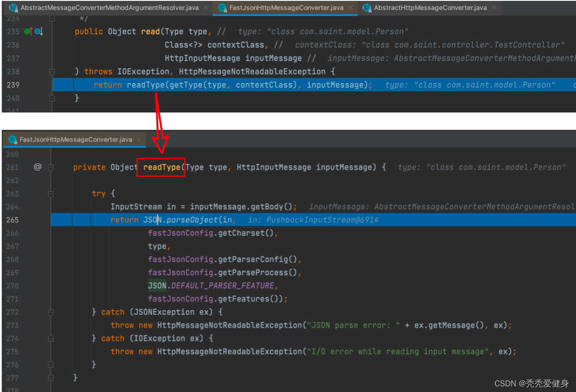Collapse the JSONException catch fold at line 272
Screen dimensions: 576x392
51,312
